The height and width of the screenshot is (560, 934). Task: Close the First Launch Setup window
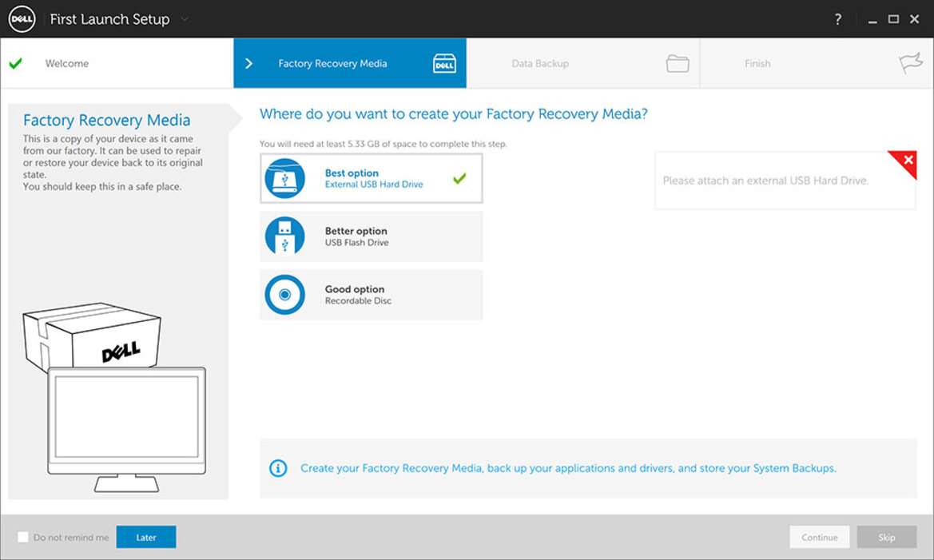915,19
